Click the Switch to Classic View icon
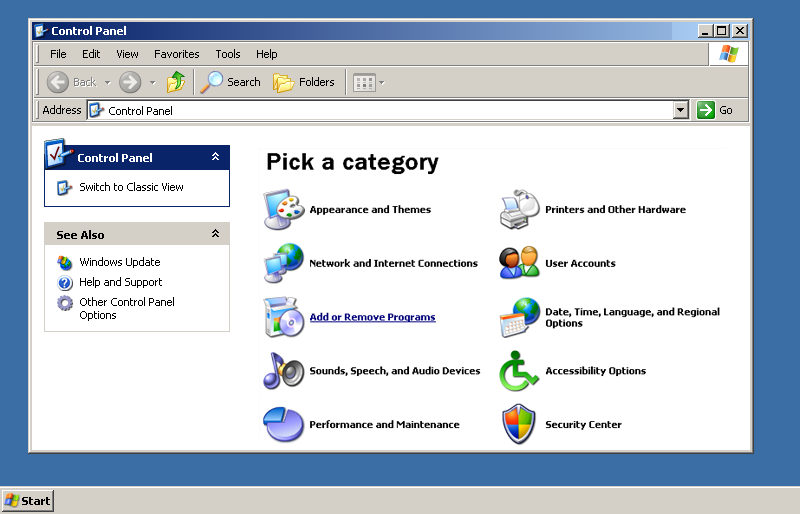 coord(64,188)
